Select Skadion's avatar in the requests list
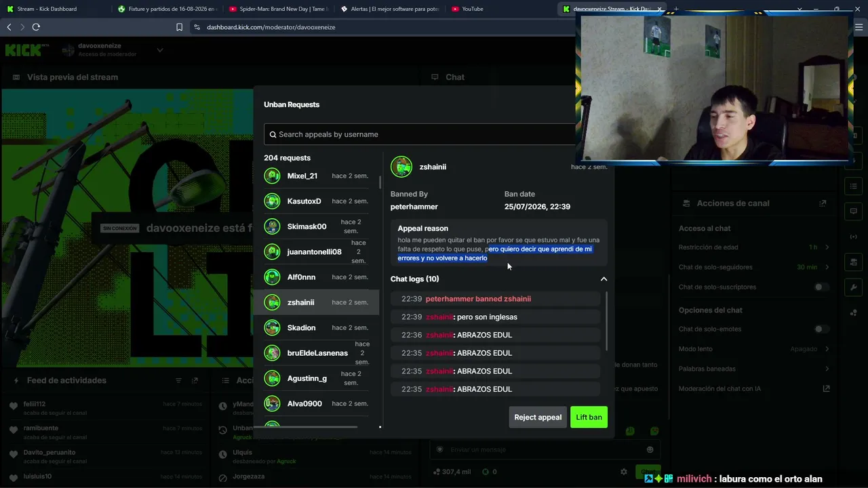868x488 pixels. click(272, 327)
